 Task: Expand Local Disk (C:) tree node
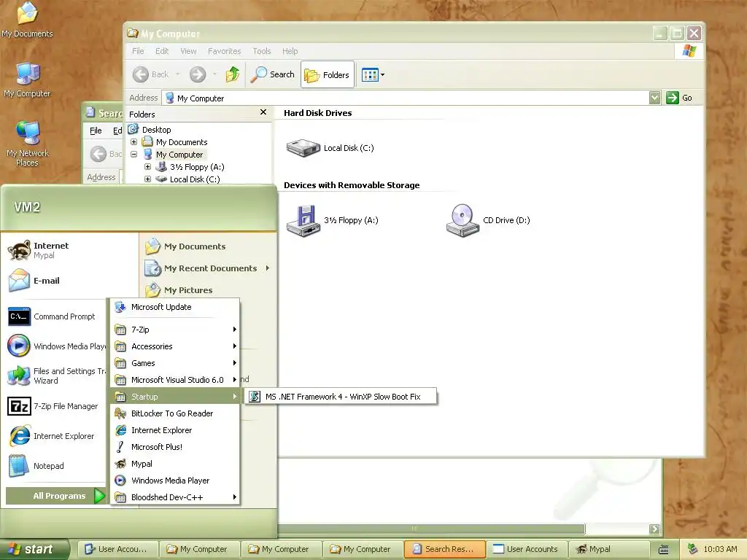tap(147, 179)
